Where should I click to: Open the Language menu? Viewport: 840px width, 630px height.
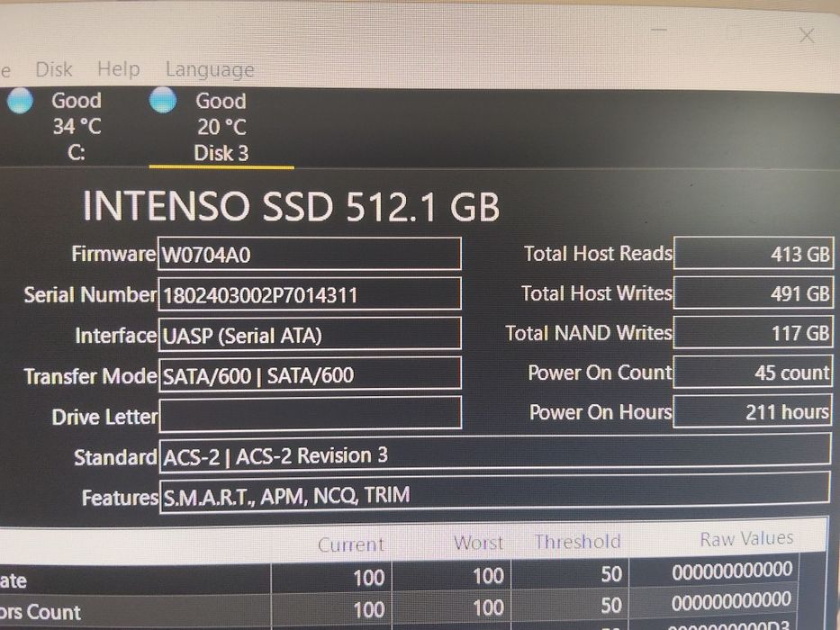click(x=210, y=69)
